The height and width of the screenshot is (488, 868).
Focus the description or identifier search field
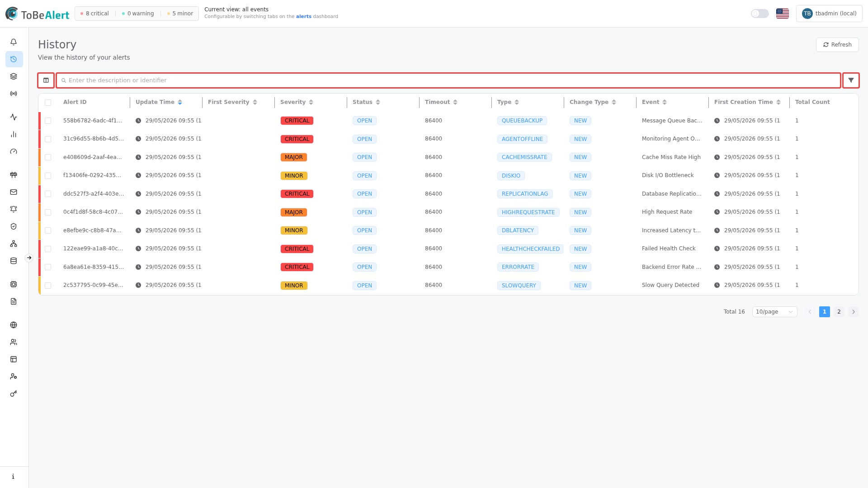tap(448, 80)
